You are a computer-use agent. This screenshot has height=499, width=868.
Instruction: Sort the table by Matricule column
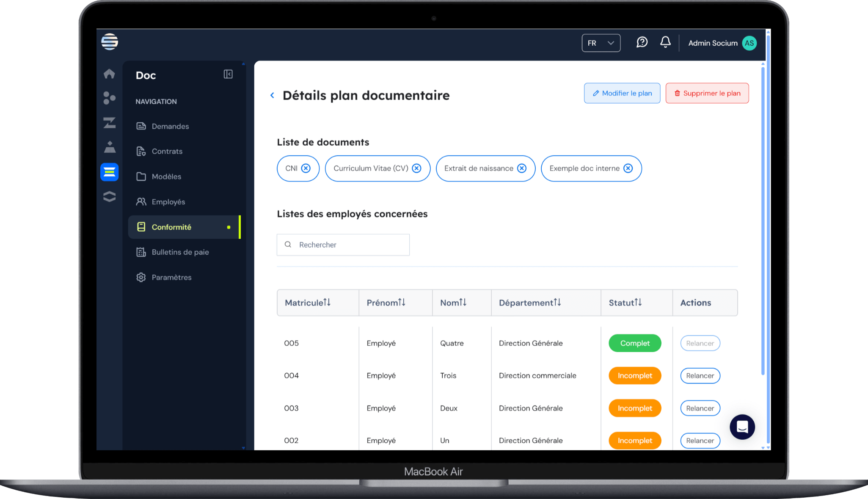(x=327, y=303)
